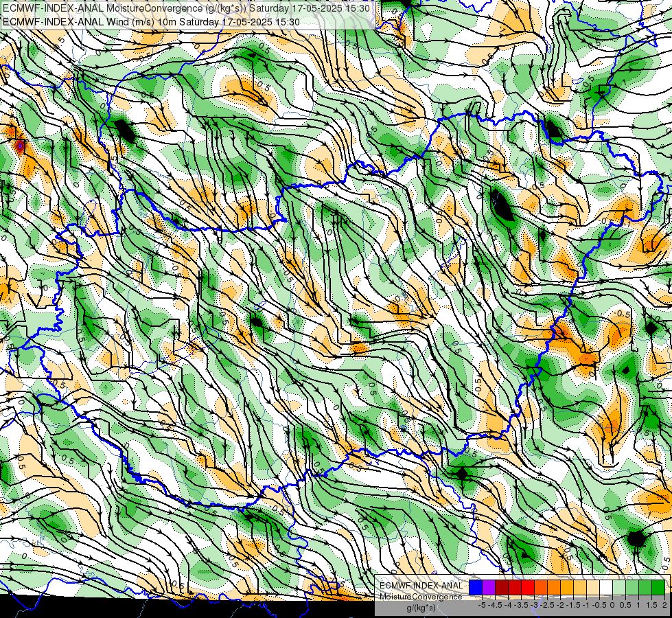The image size is (672, 618).
Task: Click the purple -5 to -4.5 legend swatch
Action: tap(489, 587)
